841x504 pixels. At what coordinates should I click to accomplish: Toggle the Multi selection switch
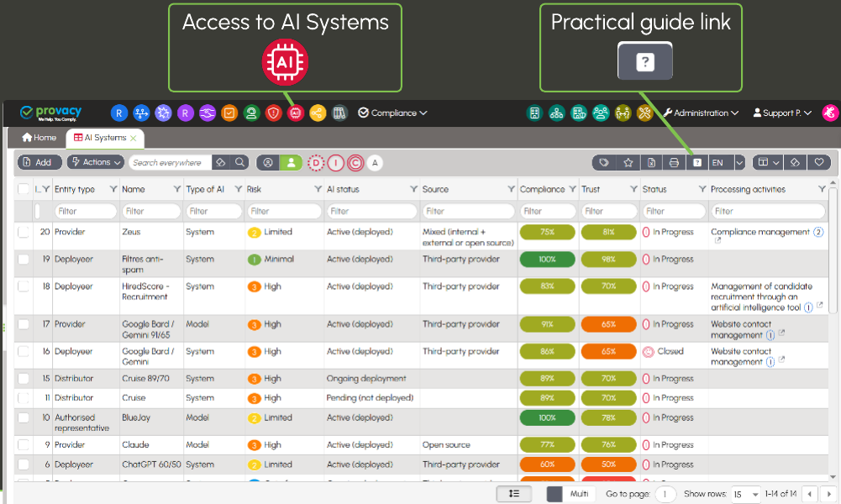555,494
